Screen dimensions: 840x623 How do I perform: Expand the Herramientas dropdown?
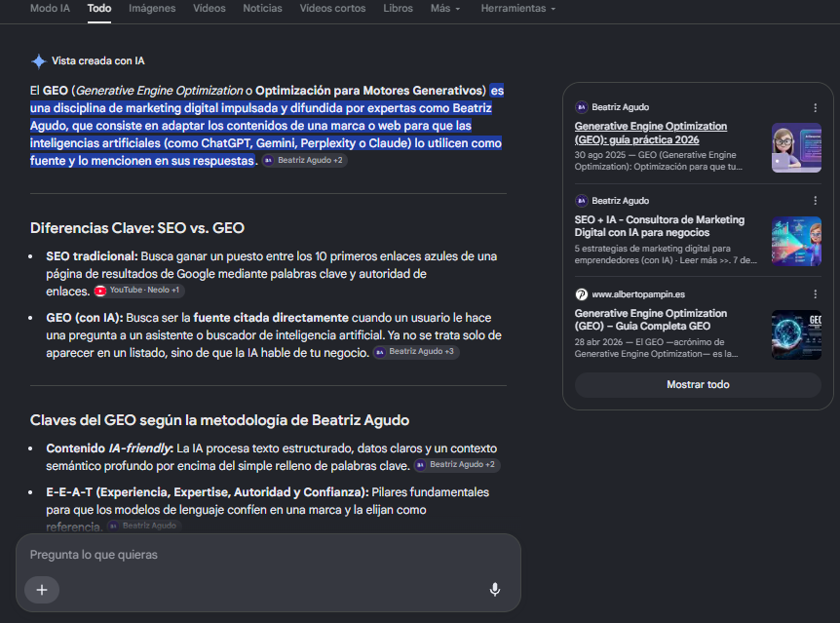tap(518, 9)
